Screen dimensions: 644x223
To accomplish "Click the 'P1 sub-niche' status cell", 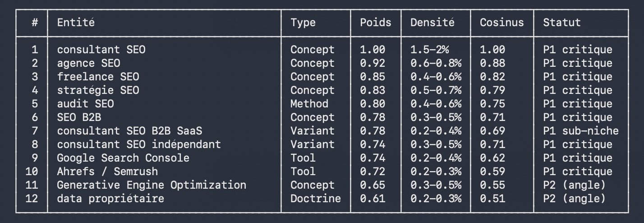I will click(580, 130).
